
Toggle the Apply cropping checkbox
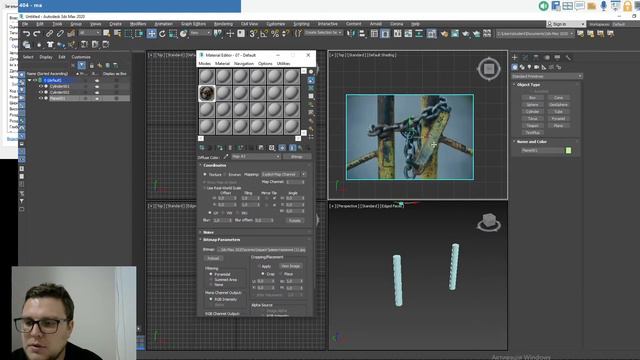pyautogui.click(x=258, y=266)
